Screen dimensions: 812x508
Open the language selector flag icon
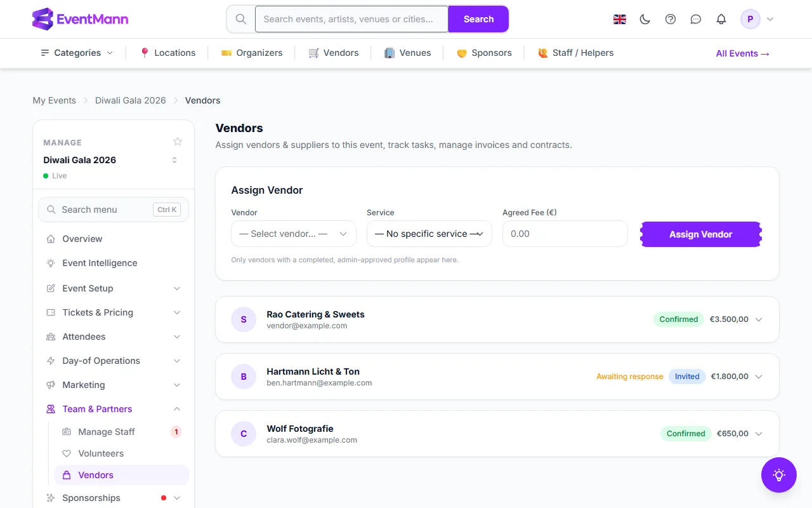[620, 19]
